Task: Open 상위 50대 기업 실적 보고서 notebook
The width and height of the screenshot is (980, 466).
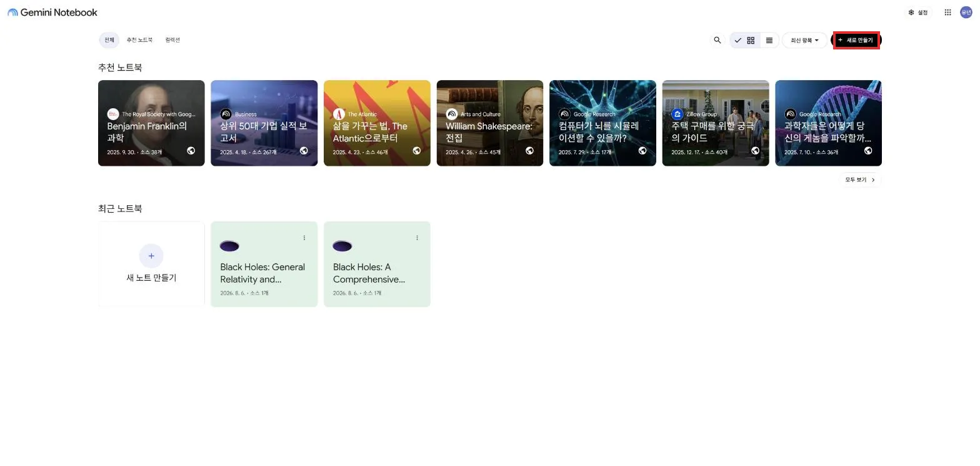Action: (x=264, y=123)
